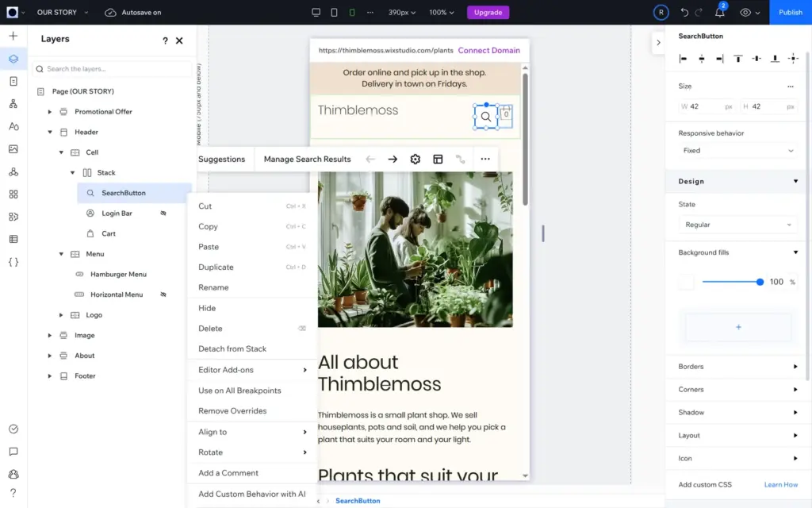The height and width of the screenshot is (508, 812).
Task: Expand the Footer layer
Action: pos(50,375)
